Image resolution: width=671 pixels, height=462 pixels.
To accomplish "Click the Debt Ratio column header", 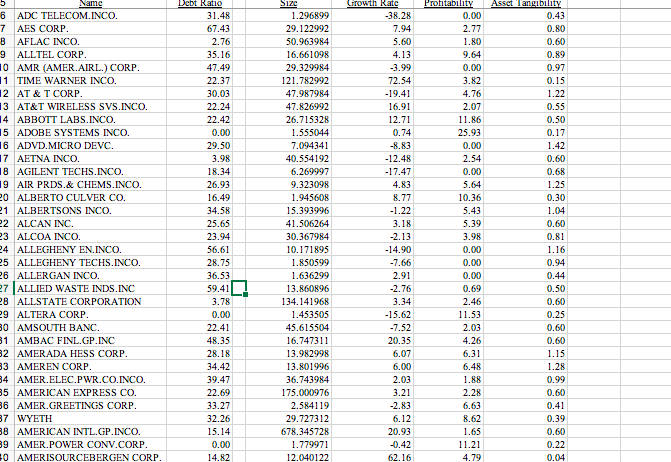I will (x=199, y=3).
